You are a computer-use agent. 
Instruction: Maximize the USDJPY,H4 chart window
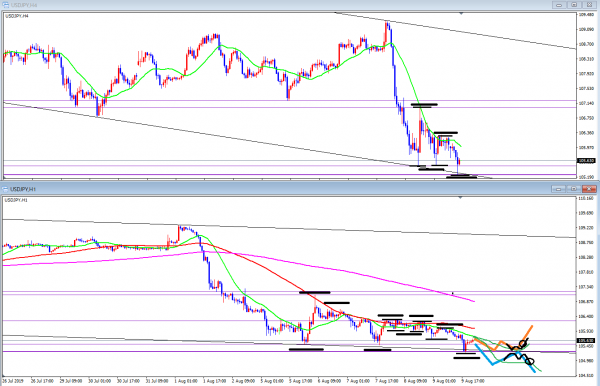574,5
